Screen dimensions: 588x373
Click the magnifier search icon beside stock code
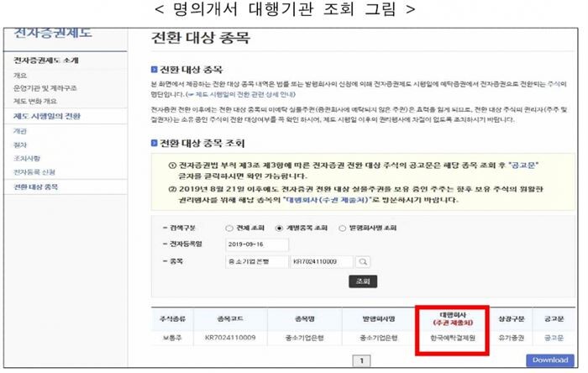[363, 261]
